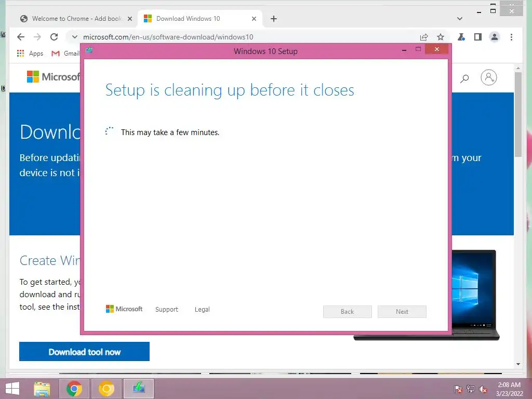532x399 pixels.
Task: Click the muted volume tray icon
Action: pyautogui.click(x=483, y=389)
